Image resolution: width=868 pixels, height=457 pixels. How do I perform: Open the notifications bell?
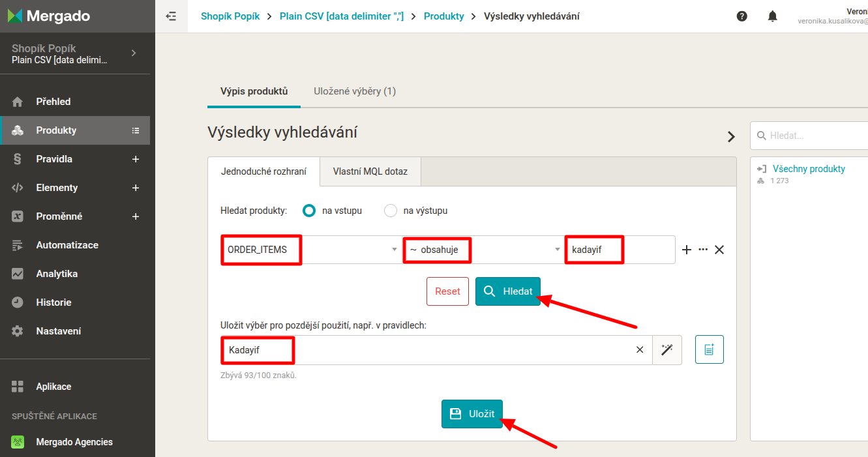tap(773, 16)
